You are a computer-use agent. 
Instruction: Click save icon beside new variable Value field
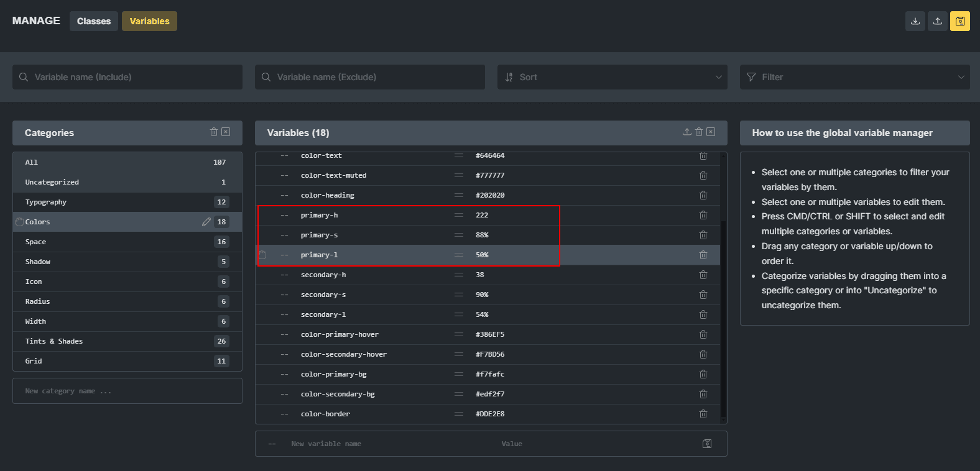point(707,444)
